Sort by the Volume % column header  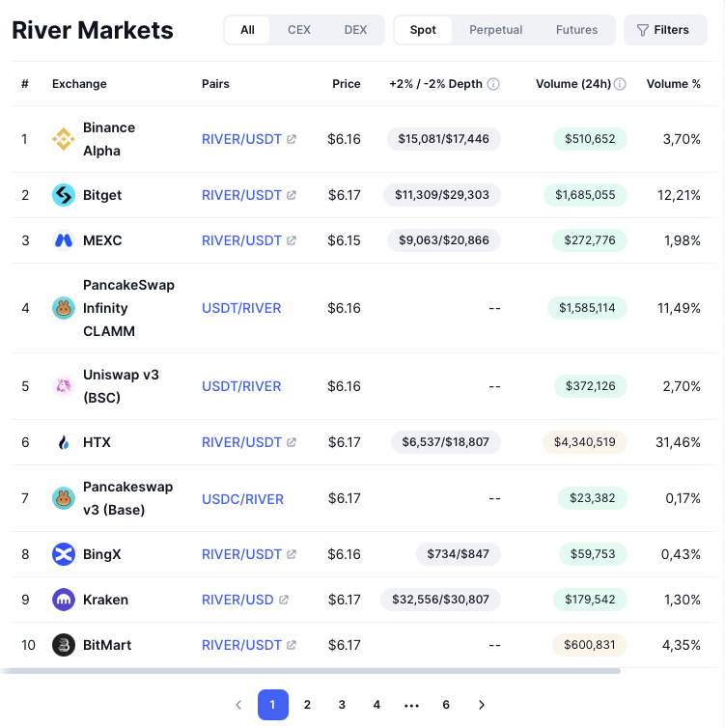(674, 84)
